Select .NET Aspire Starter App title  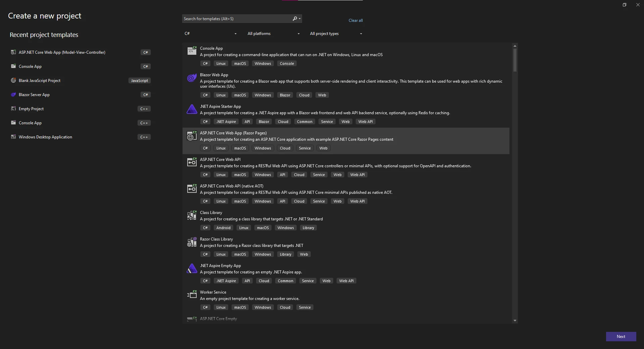[x=220, y=106]
